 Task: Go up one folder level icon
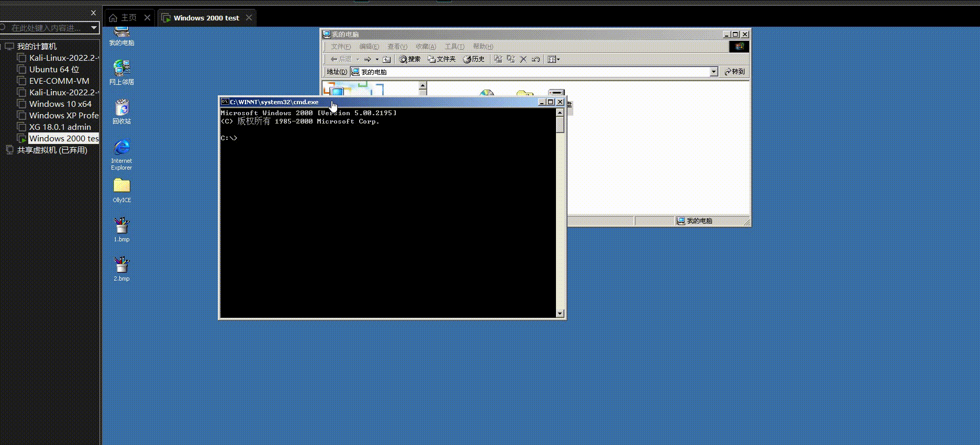coord(387,59)
